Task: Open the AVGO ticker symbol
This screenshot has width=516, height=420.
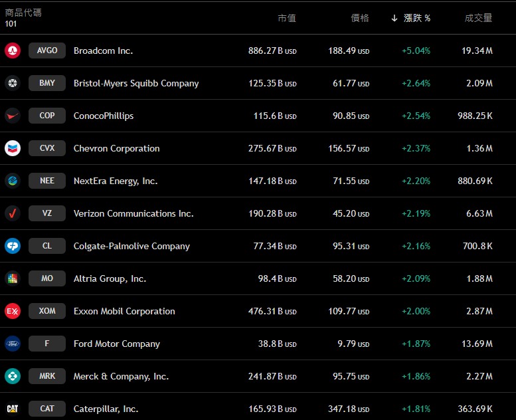Action: tap(47, 51)
